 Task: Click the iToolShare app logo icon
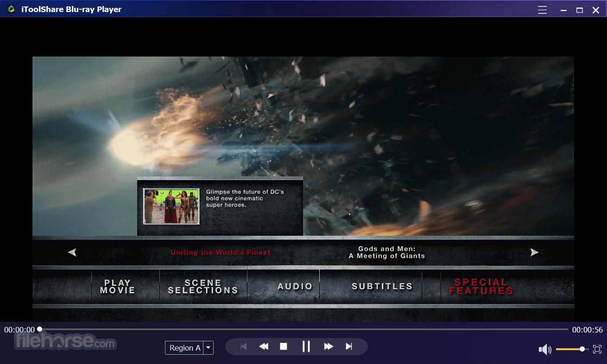(11, 9)
